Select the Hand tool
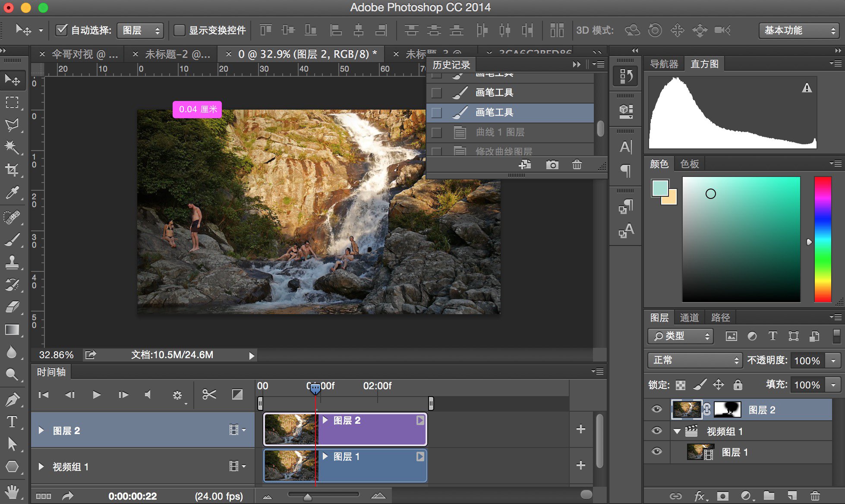Screen dimensions: 845x504 pos(12,491)
